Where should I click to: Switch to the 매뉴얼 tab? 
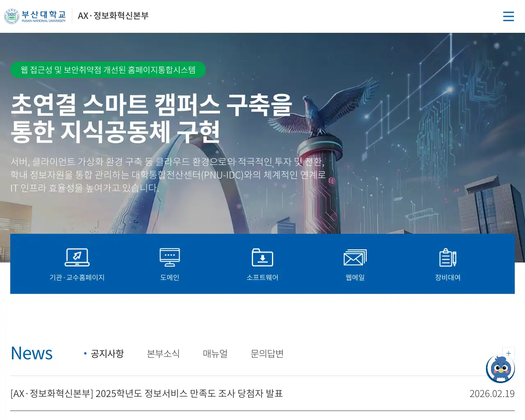215,354
